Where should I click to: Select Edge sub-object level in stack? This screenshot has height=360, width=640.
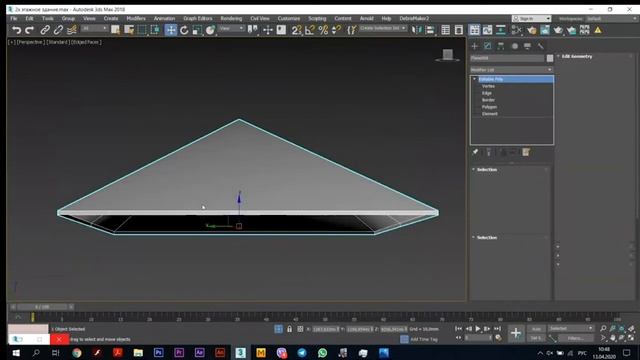click(487, 93)
